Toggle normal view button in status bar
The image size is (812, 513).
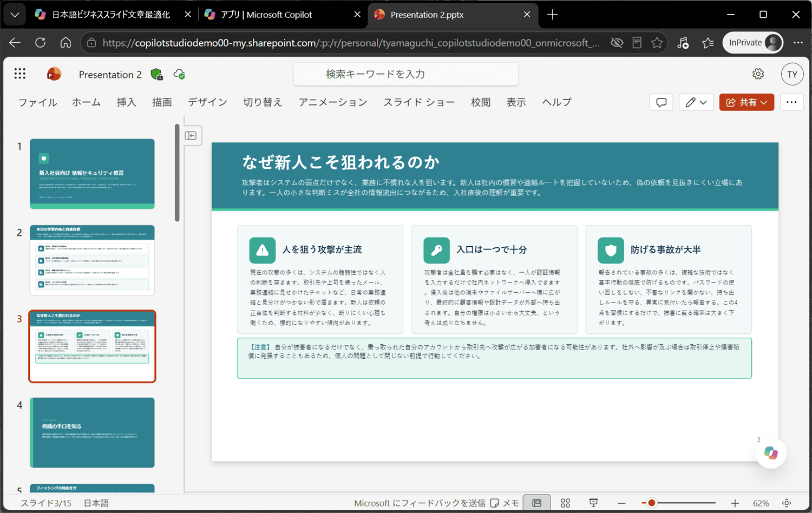536,503
